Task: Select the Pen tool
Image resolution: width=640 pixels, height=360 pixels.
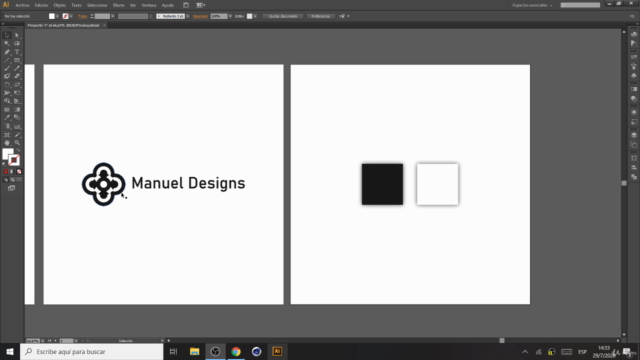Action: [7, 52]
